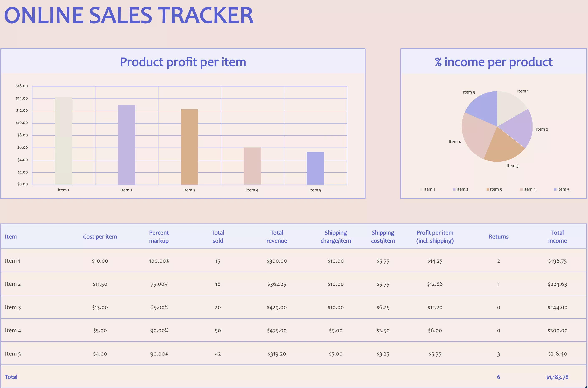
Task: Select the Returns column header
Action: pyautogui.click(x=498, y=237)
